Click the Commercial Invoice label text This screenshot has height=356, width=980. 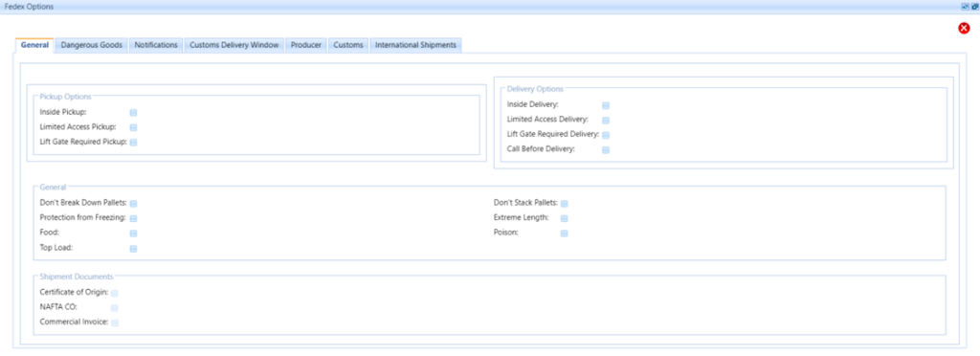point(75,323)
